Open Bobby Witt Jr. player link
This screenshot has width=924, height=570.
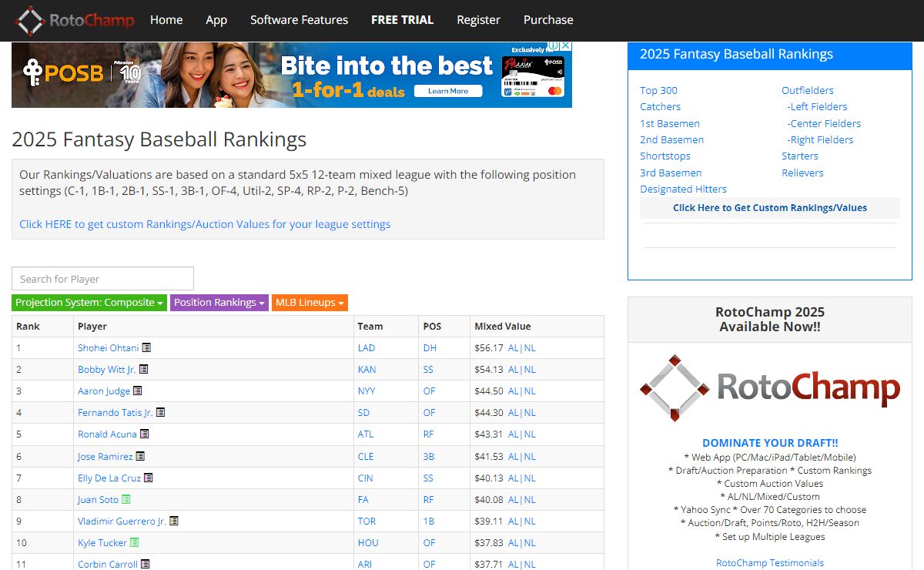[107, 370]
